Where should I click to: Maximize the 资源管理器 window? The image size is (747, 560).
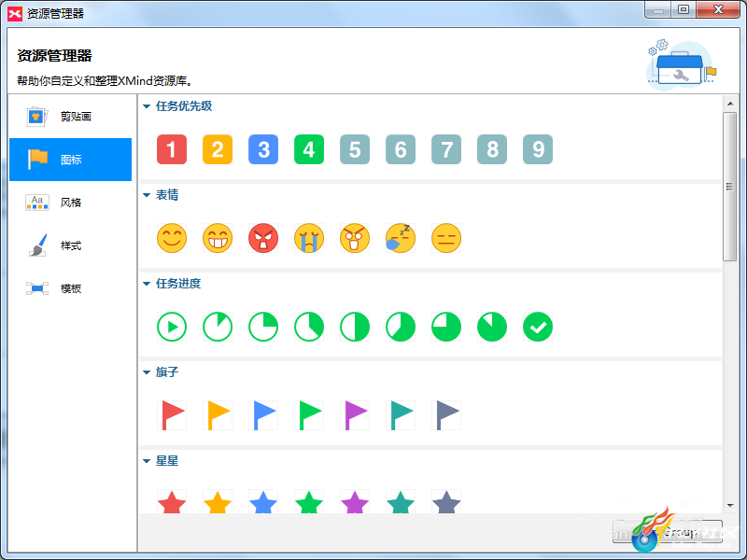point(684,9)
